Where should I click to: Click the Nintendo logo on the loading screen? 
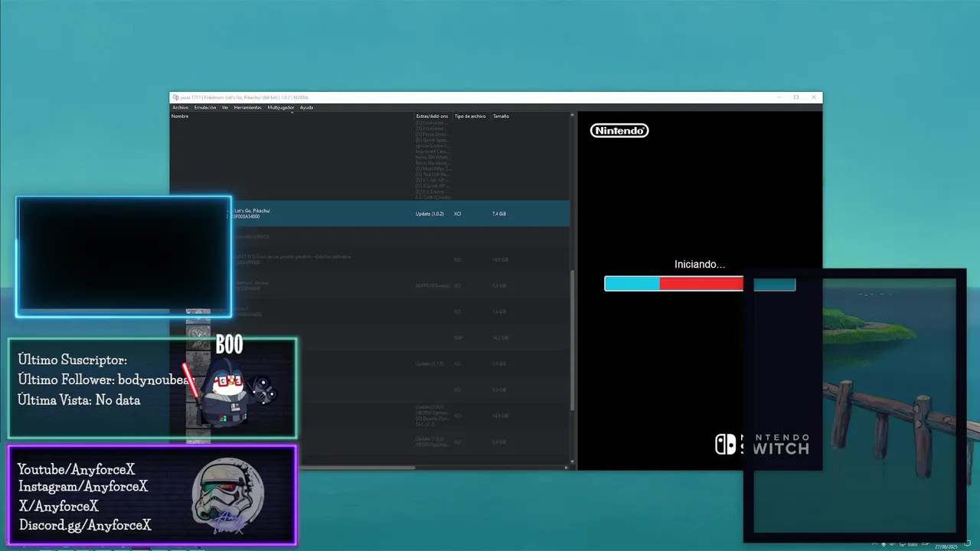[x=619, y=131]
